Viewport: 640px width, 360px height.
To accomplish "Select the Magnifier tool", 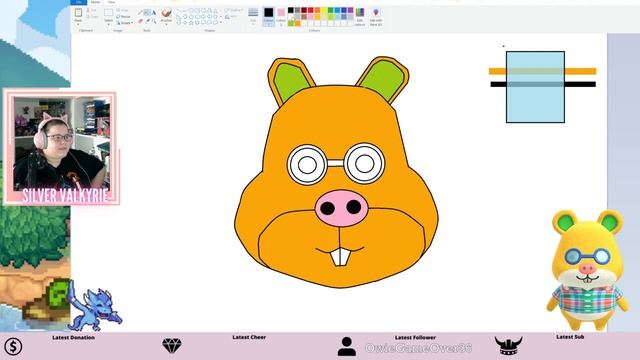I will pyautogui.click(x=154, y=21).
